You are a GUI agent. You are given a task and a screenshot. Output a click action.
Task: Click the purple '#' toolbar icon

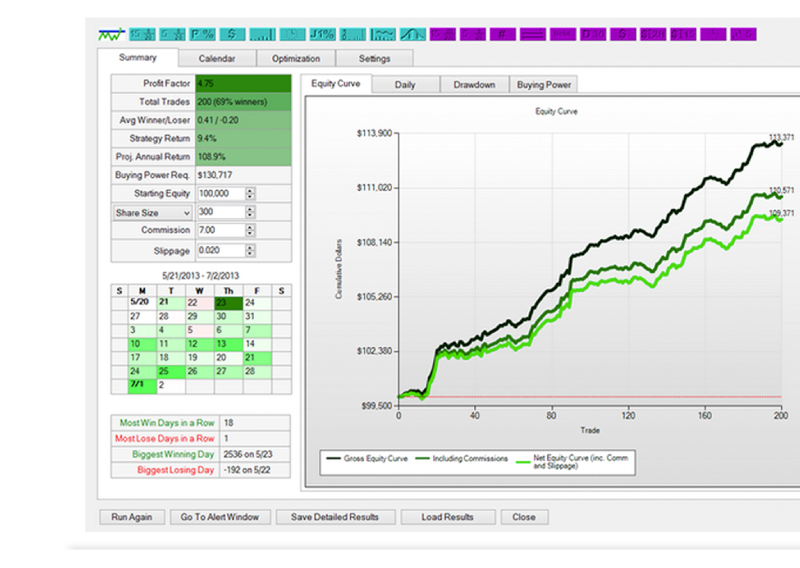503,34
